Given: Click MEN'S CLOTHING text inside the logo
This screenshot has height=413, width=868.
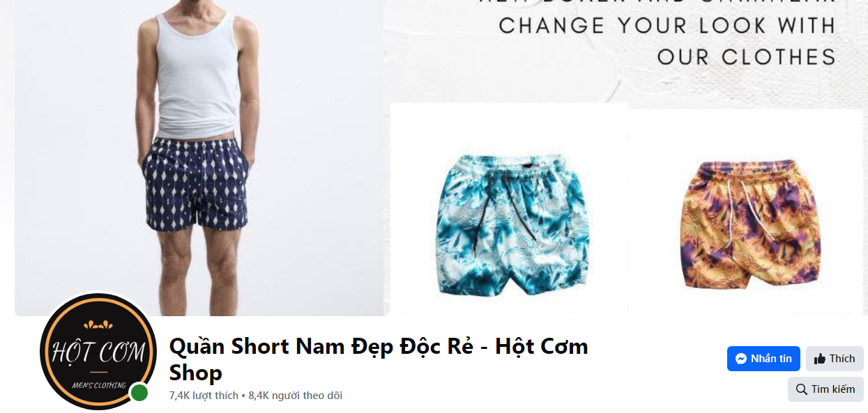Looking at the screenshot, I should pyautogui.click(x=98, y=384).
